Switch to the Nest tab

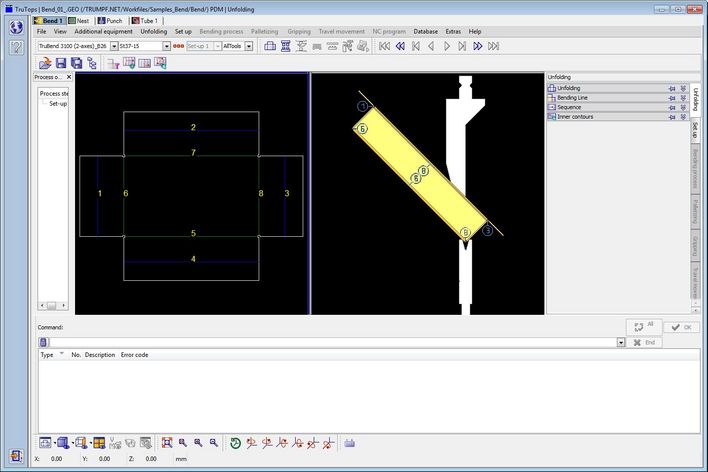click(x=79, y=20)
